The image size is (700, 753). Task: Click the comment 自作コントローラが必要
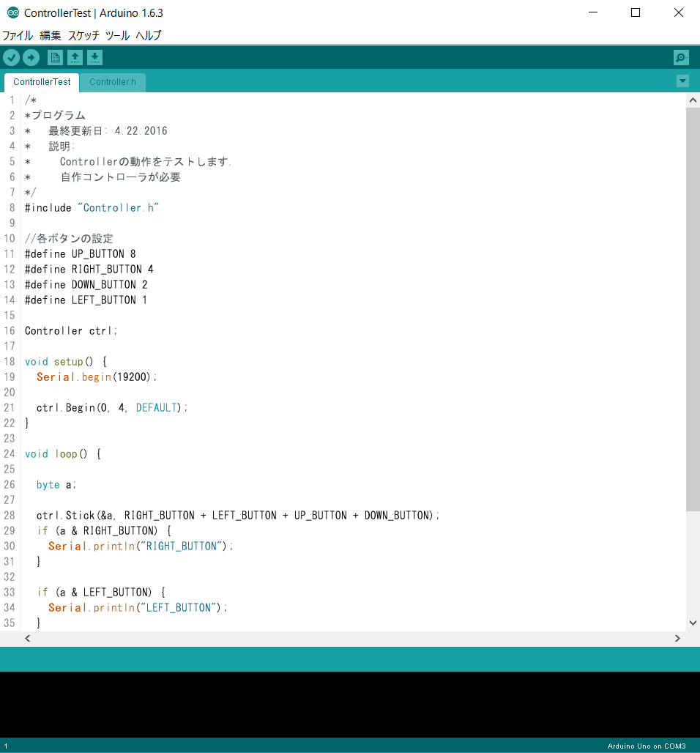pos(120,177)
